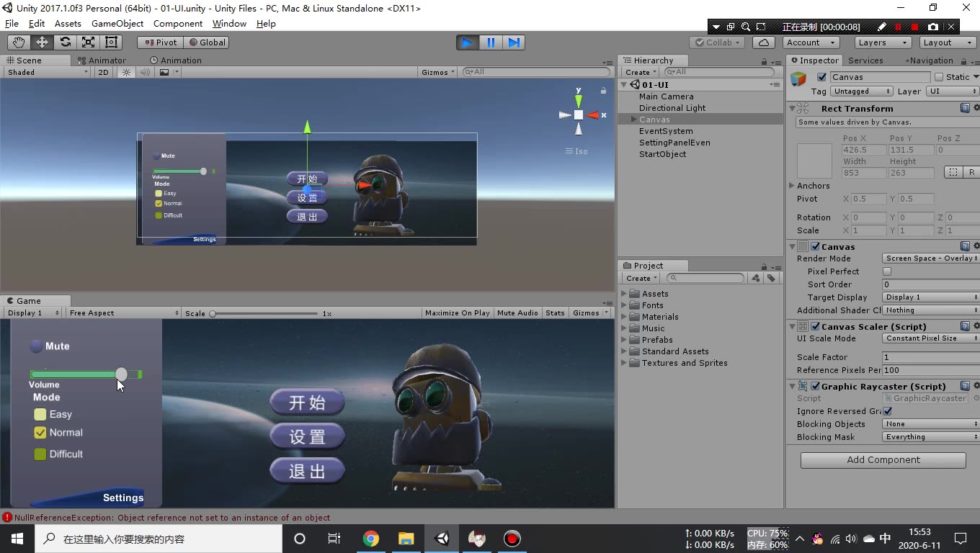Select the Rotate tool
Image resolution: width=980 pixels, height=553 pixels.
coord(64,42)
